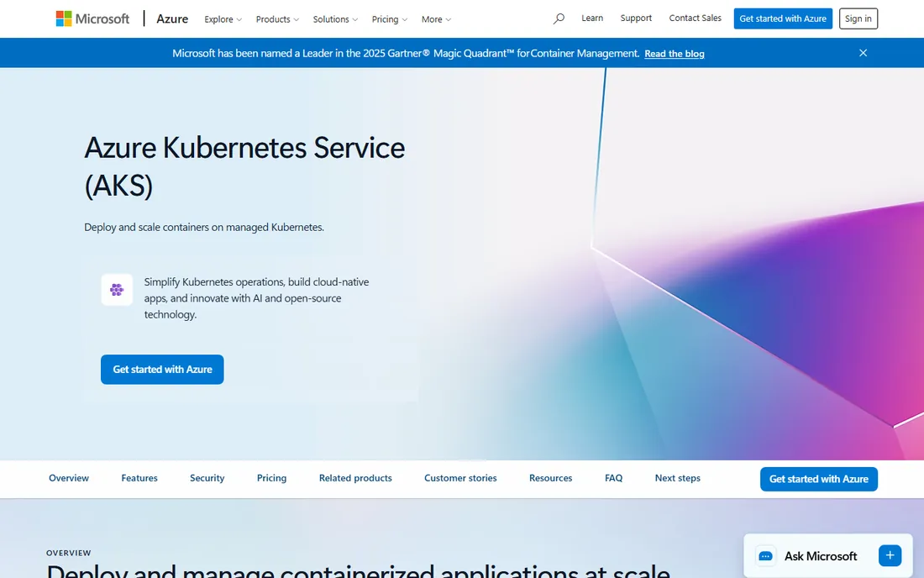Click the Azure Kubernetes Service (AKS) heading
Screen dimensions: 924x578
coord(244,166)
